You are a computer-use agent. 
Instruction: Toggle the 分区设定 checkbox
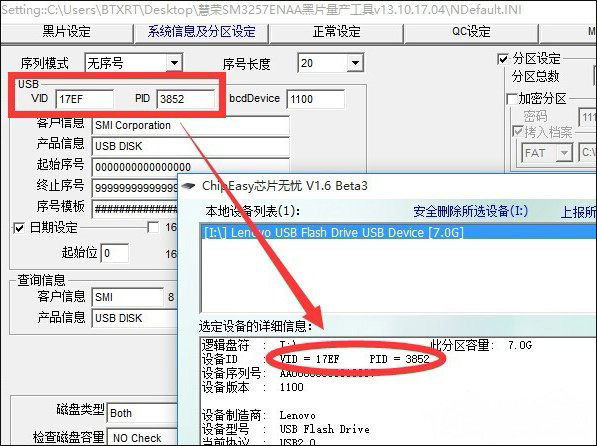click(x=503, y=59)
